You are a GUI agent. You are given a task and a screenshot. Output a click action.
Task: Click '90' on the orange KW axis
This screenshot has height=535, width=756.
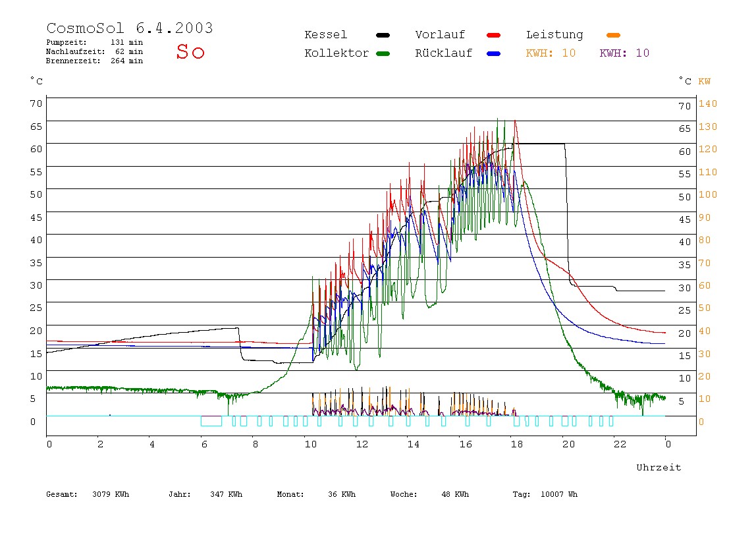click(705, 217)
